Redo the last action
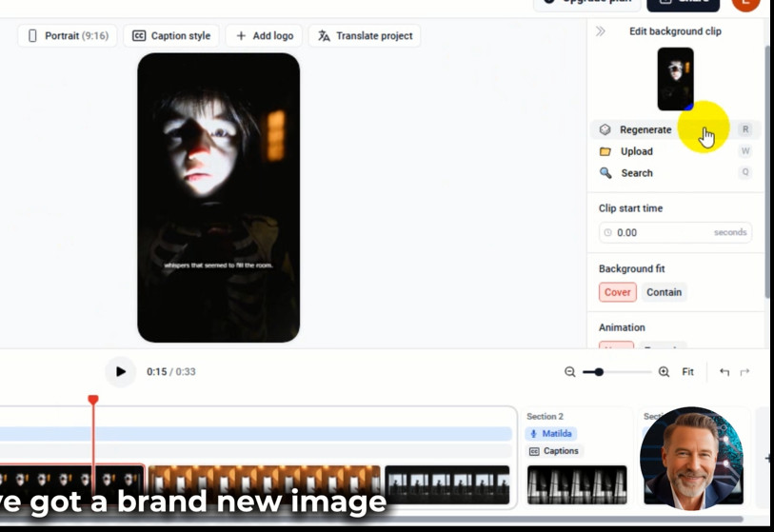The width and height of the screenshot is (774, 532). pos(744,372)
